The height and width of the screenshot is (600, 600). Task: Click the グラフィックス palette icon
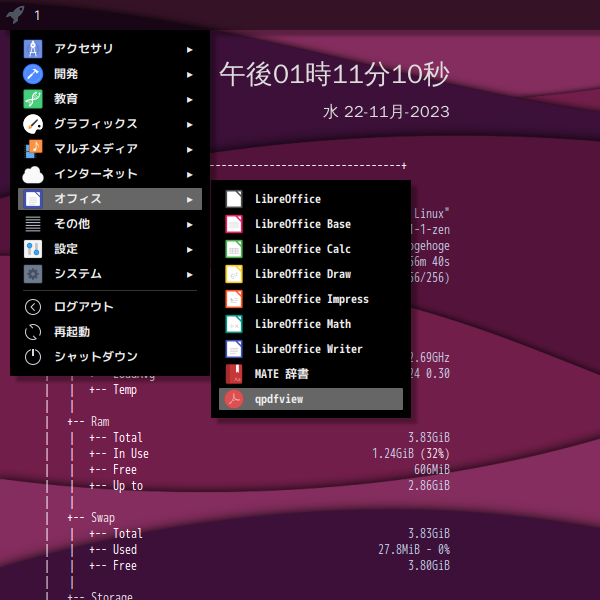[x=33, y=124]
